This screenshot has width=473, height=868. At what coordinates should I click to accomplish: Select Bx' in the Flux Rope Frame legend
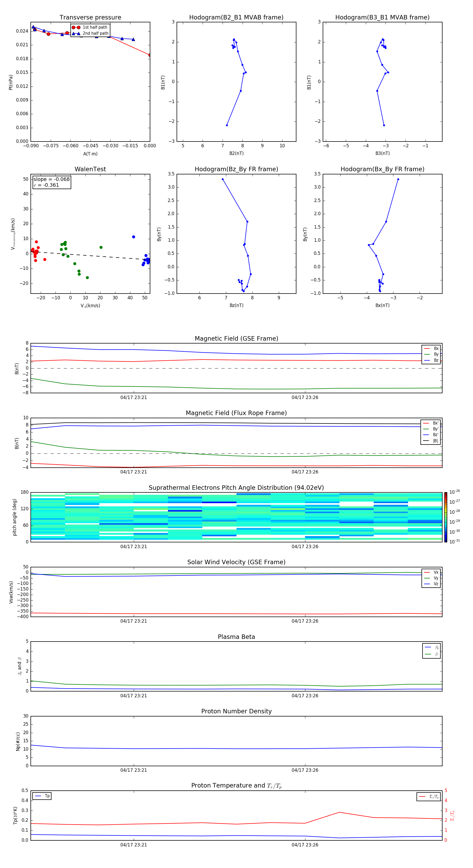[431, 423]
